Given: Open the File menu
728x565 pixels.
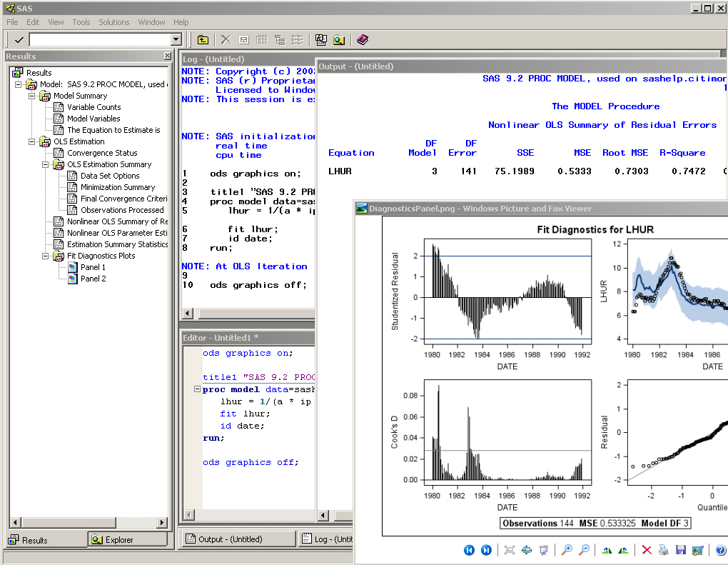Looking at the screenshot, I should 12,22.
